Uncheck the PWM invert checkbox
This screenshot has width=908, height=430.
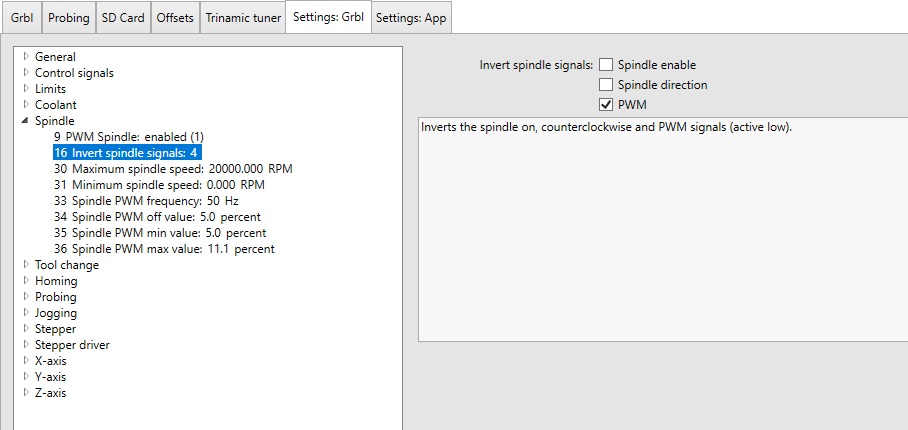[x=606, y=105]
